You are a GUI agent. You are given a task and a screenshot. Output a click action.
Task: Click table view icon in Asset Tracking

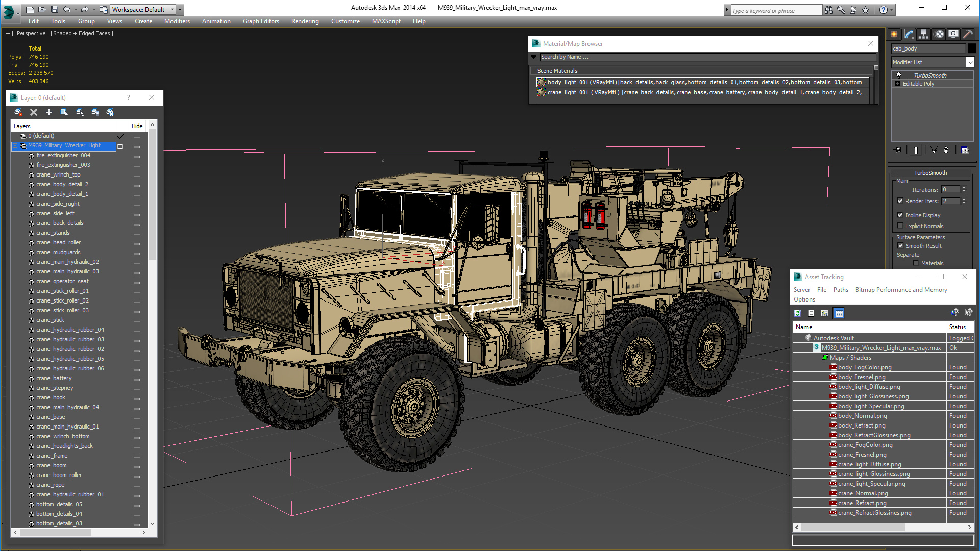pyautogui.click(x=839, y=313)
